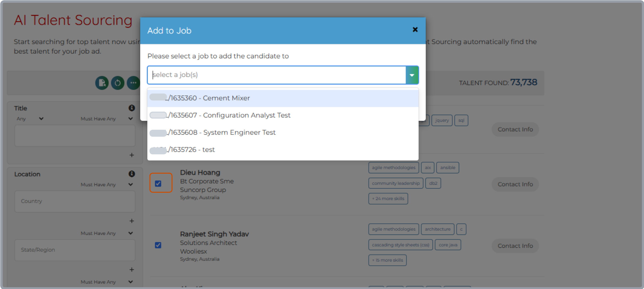
Task: Open Contact Info for Ranjeet Singh Yadav
Action: click(x=515, y=246)
